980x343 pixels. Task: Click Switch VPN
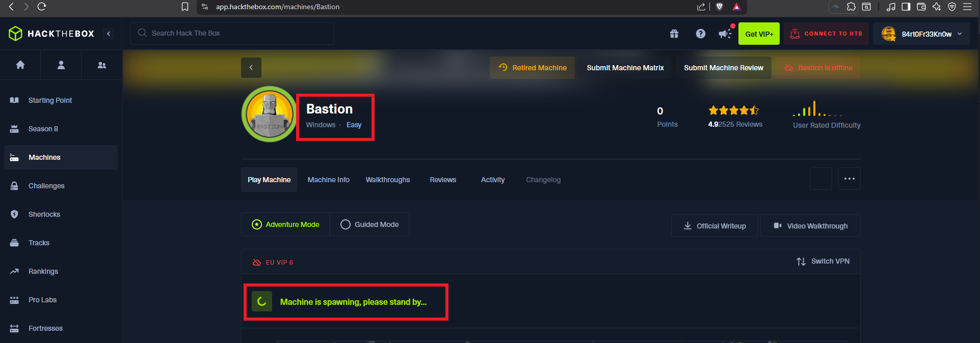click(823, 261)
